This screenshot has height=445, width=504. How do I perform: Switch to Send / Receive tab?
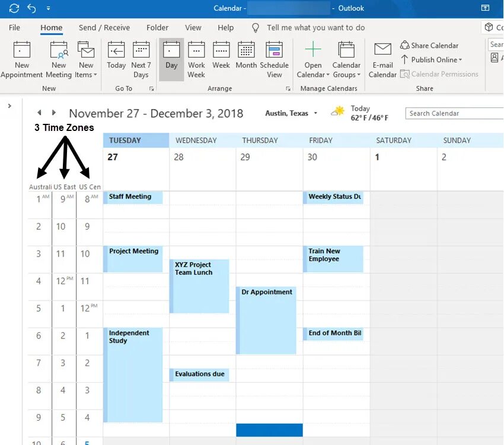[x=104, y=28]
